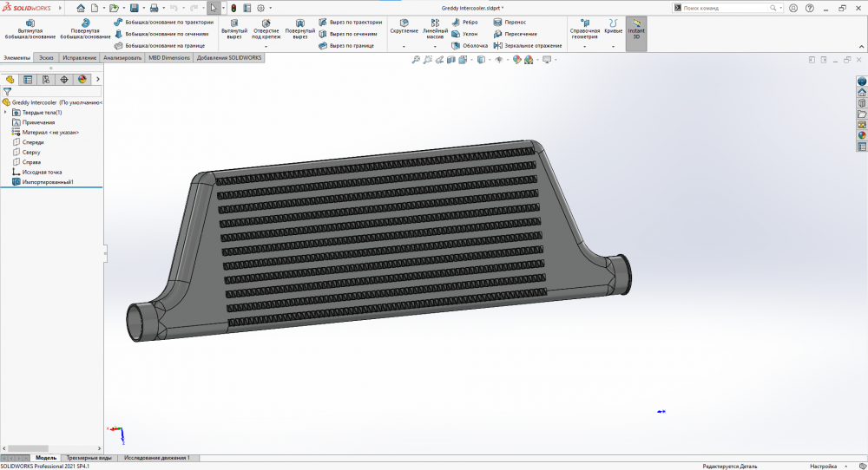Click the Zoom to Fit magnifier icon

416,60
